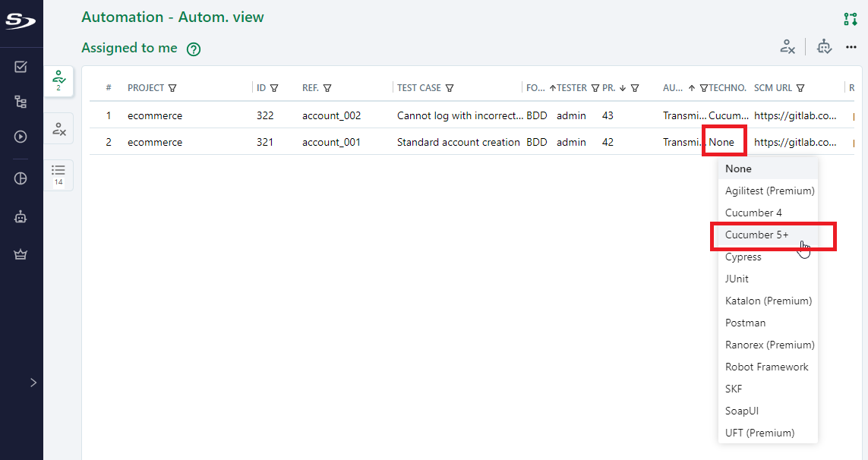This screenshot has width=868, height=460.
Task: Select the test case workspace checkmark icon
Action: 21,67
